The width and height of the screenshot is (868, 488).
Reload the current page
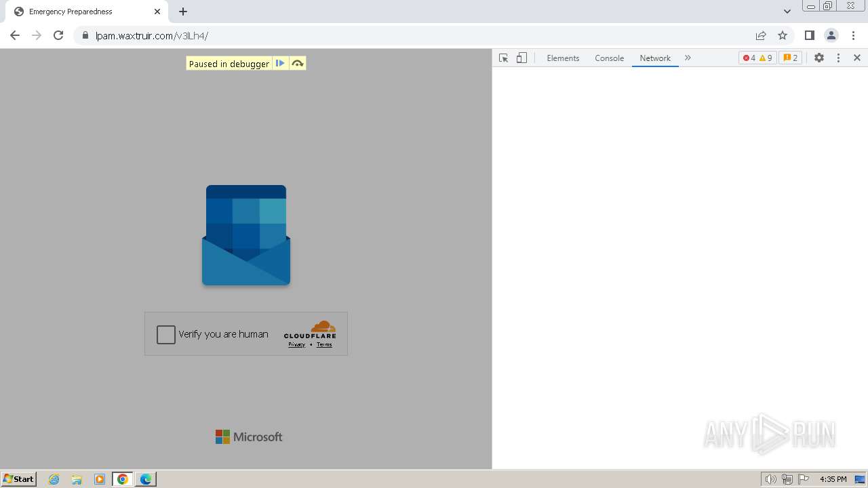click(x=58, y=35)
